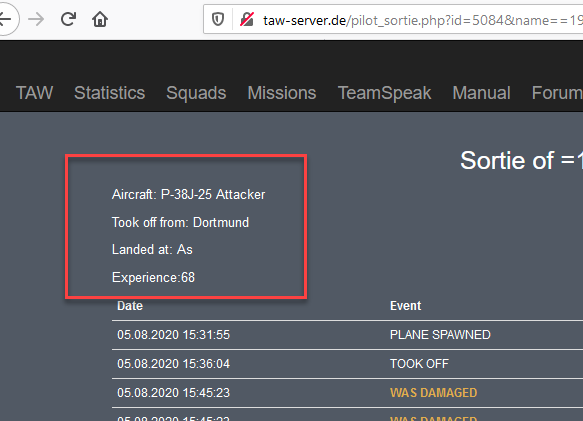The width and height of the screenshot is (583, 421).
Task: Go to the Missions page
Action: click(282, 93)
